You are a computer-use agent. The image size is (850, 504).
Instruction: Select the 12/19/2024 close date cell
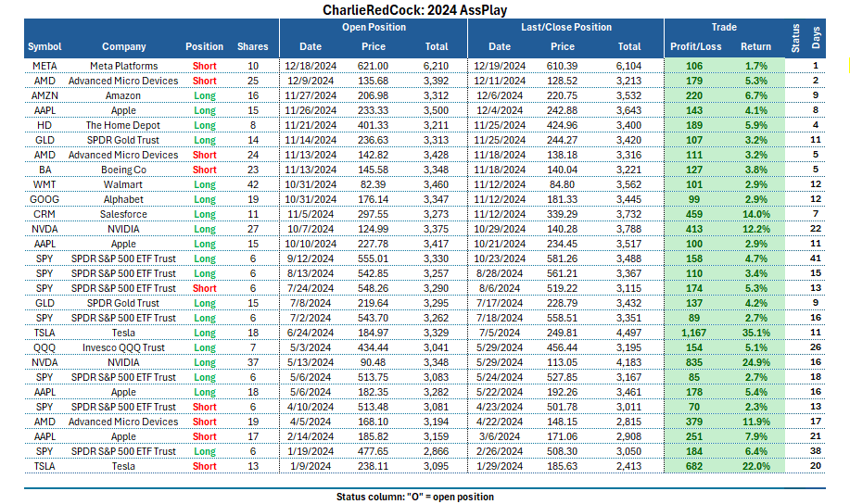pyautogui.click(x=500, y=66)
